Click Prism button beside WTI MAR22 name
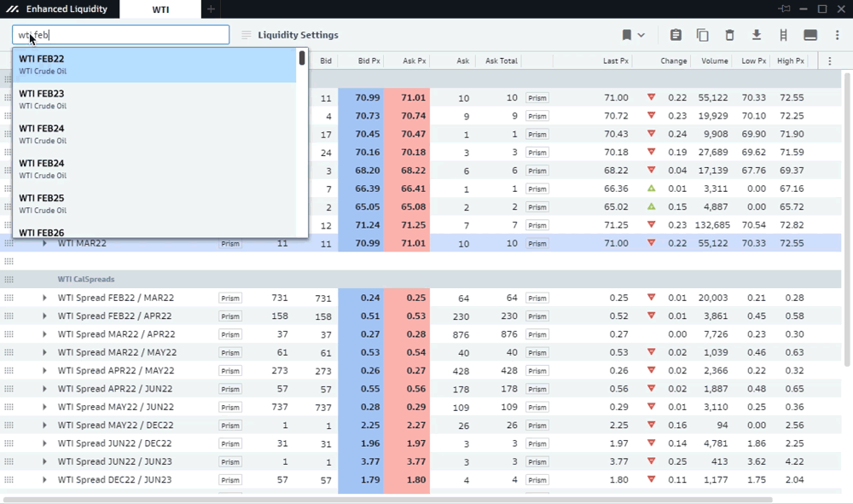 pyautogui.click(x=230, y=244)
